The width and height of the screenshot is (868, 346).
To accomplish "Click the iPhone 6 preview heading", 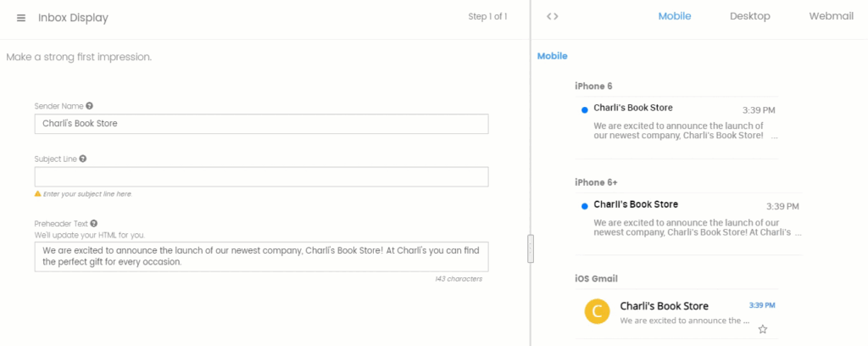I will [593, 86].
